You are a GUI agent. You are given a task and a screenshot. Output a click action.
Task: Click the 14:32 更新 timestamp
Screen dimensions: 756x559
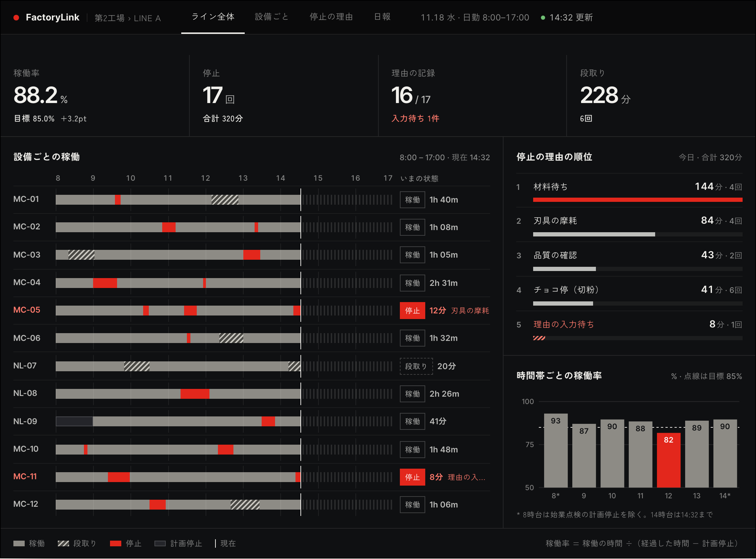pos(571,18)
